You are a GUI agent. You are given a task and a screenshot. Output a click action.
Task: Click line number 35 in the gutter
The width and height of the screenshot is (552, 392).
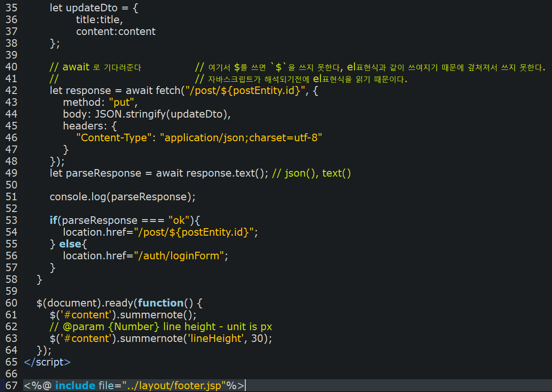pyautogui.click(x=11, y=8)
